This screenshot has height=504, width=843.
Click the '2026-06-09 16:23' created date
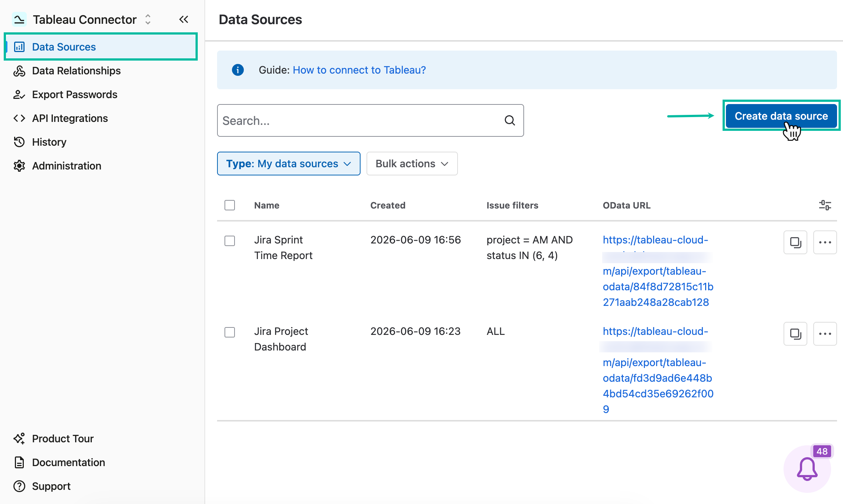pyautogui.click(x=416, y=332)
